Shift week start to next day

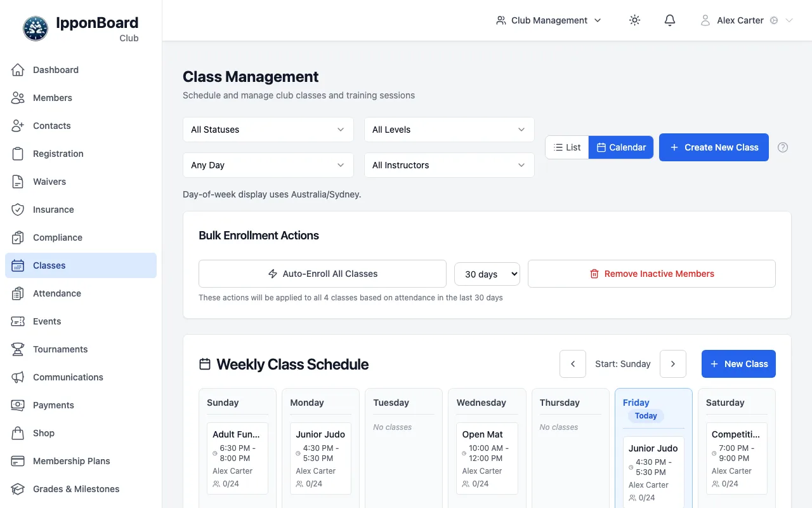(x=673, y=364)
